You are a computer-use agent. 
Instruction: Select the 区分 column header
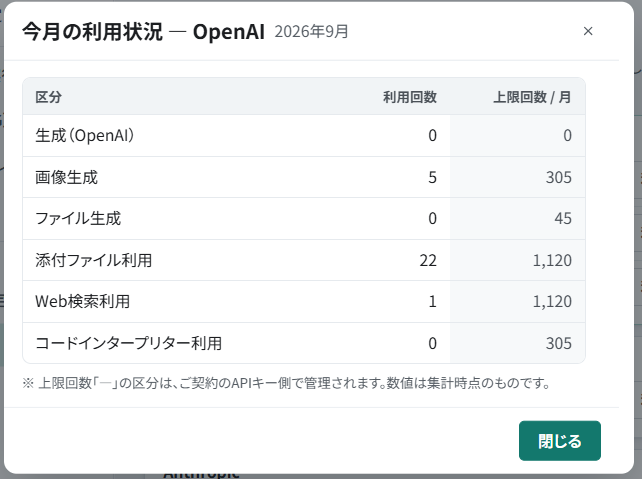click(x=48, y=97)
